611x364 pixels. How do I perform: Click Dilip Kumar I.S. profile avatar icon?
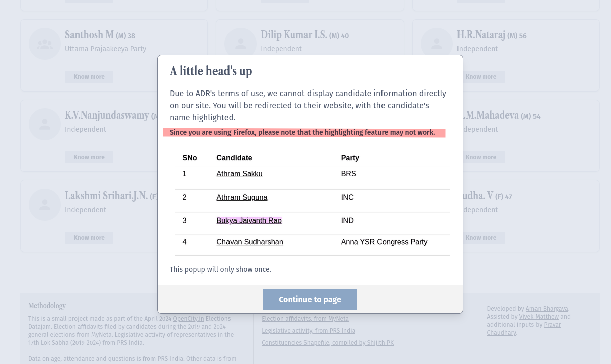[241, 44]
